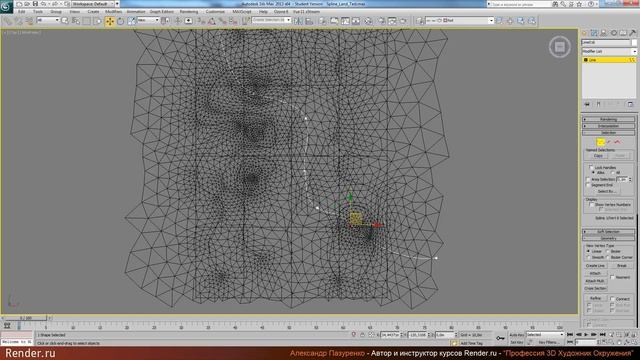This screenshot has height=360, width=640.
Task: Select Segment sub-object level icon
Action: click(609, 142)
